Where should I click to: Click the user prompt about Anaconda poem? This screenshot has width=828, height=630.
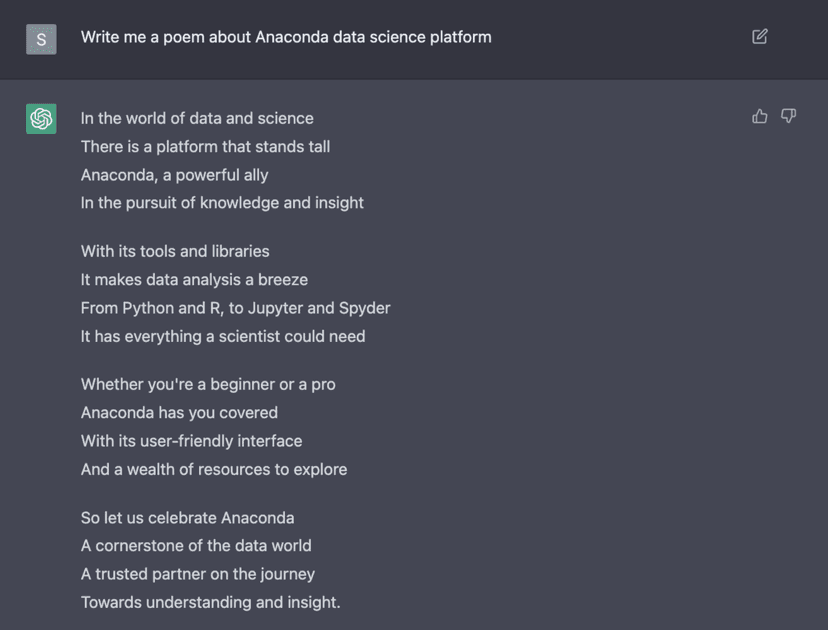pos(286,37)
